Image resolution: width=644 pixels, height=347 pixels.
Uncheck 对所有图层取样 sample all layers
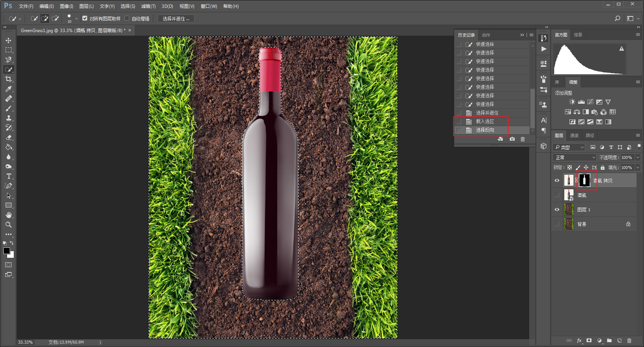[x=85, y=18]
